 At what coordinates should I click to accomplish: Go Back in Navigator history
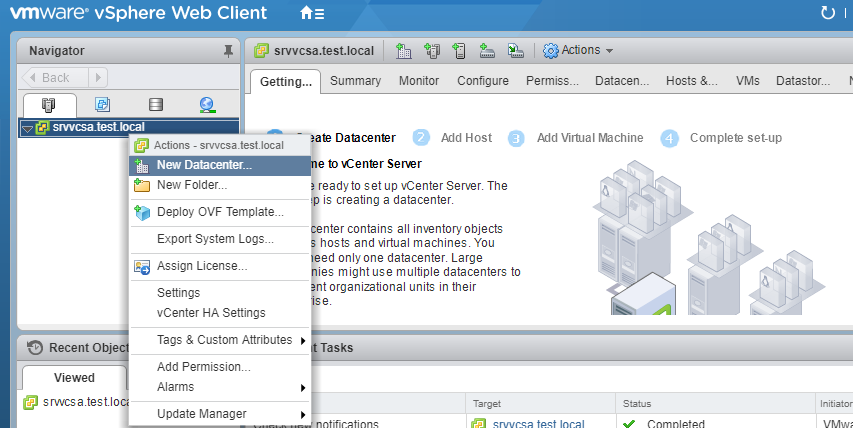click(54, 78)
